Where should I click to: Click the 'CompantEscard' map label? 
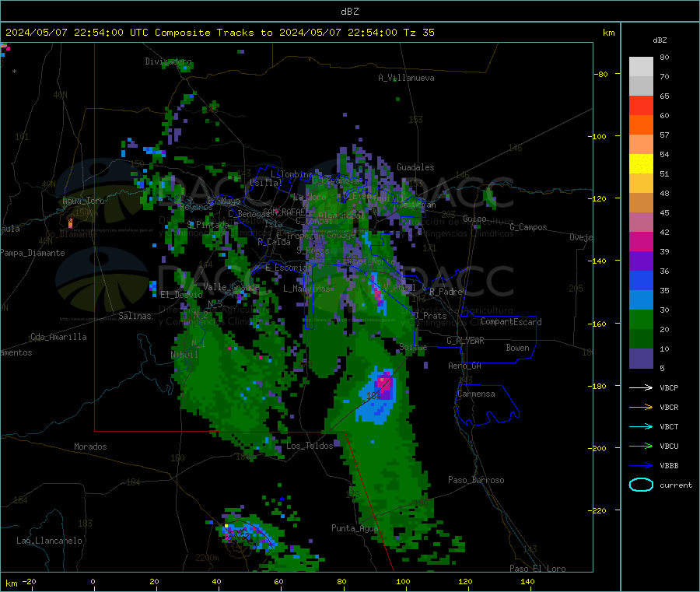coord(511,322)
